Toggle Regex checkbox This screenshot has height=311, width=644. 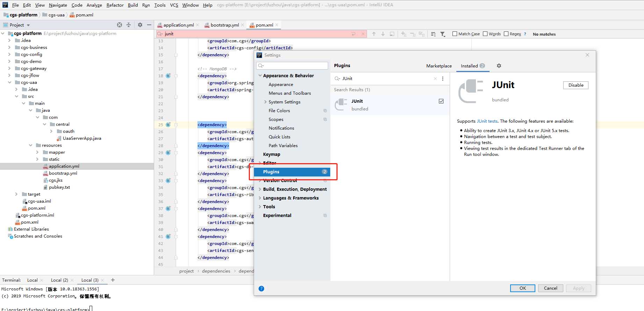pos(506,34)
